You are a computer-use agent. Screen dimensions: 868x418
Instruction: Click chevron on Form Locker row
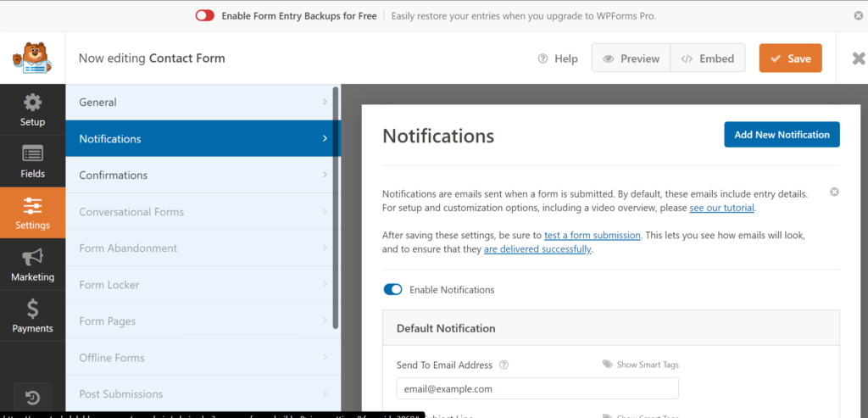tap(325, 285)
